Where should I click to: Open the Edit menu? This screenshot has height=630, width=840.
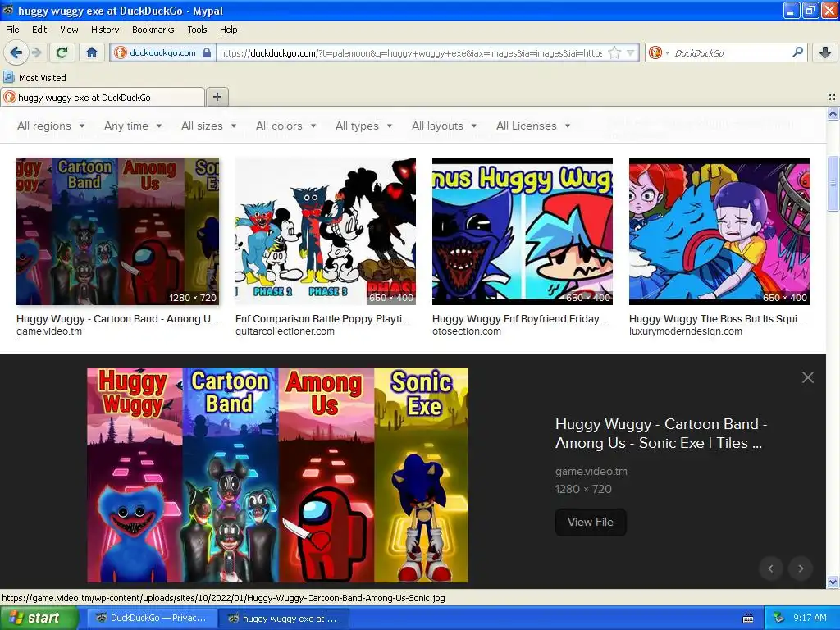click(x=39, y=30)
